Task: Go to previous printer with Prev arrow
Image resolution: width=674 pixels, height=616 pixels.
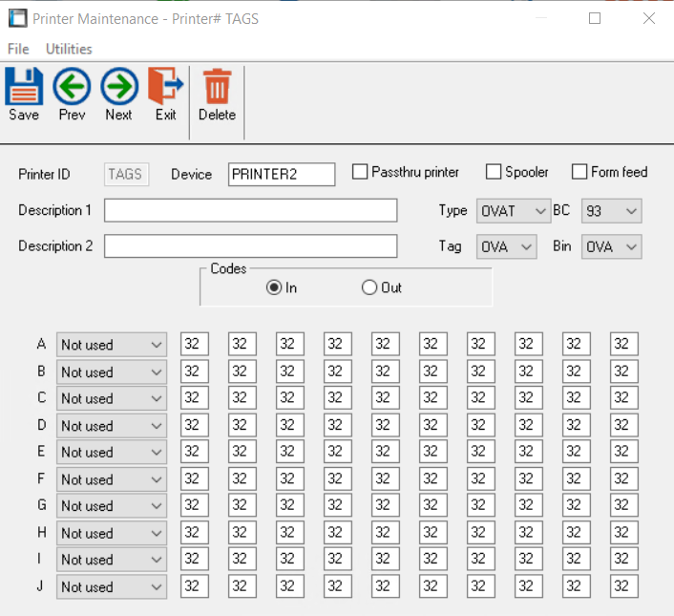Action: (x=72, y=86)
